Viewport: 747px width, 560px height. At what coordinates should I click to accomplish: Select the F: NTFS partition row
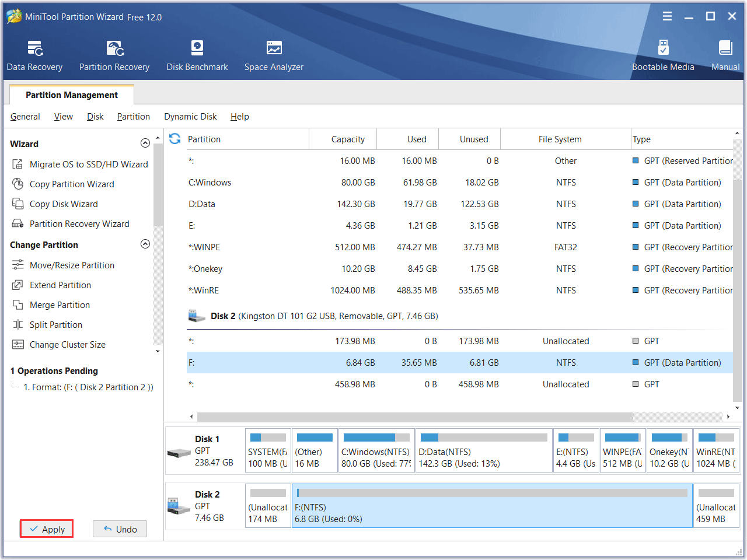[460, 363]
